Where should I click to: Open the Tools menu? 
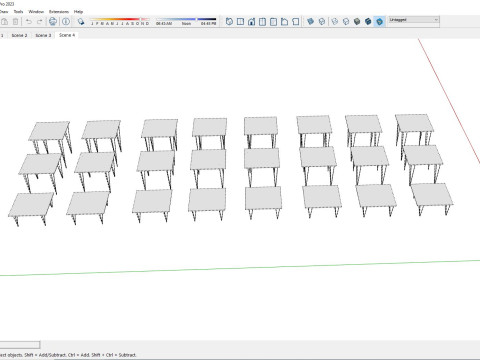point(18,12)
